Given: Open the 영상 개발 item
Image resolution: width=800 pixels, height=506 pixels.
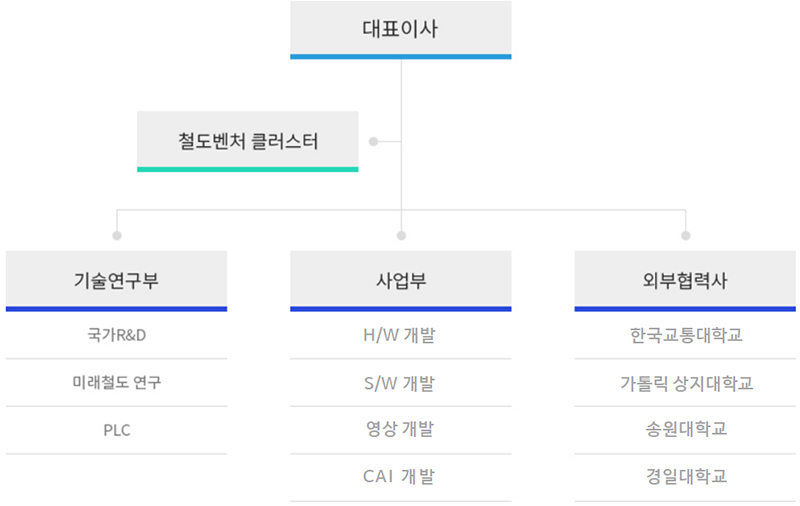Looking at the screenshot, I should point(400,430).
